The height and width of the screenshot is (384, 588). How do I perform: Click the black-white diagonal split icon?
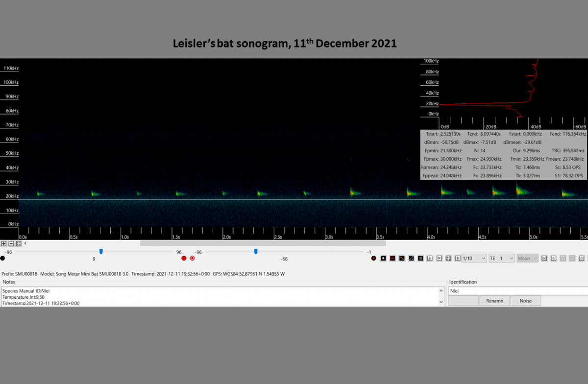(411, 258)
